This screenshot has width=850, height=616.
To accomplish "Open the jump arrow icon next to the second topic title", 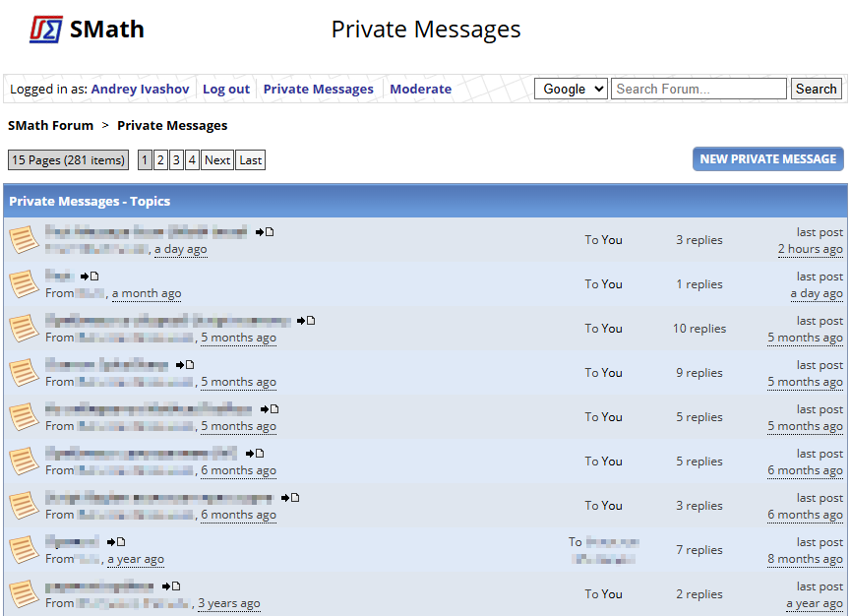I will pyautogui.click(x=87, y=276).
